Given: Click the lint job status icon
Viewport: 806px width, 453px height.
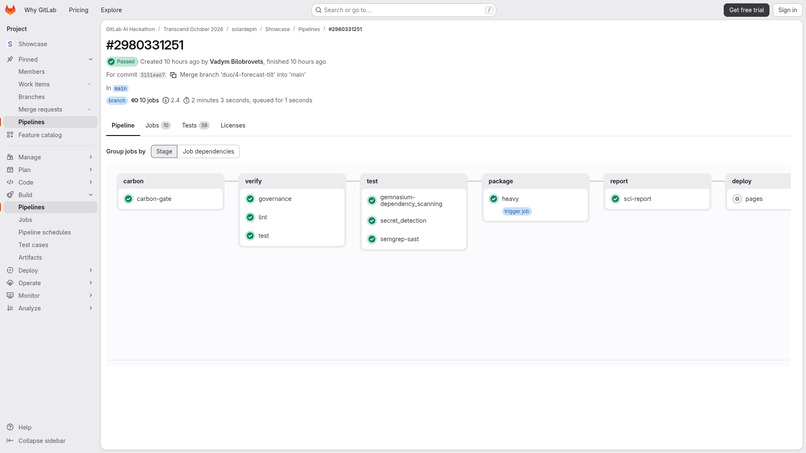Looking at the screenshot, I should point(250,218).
